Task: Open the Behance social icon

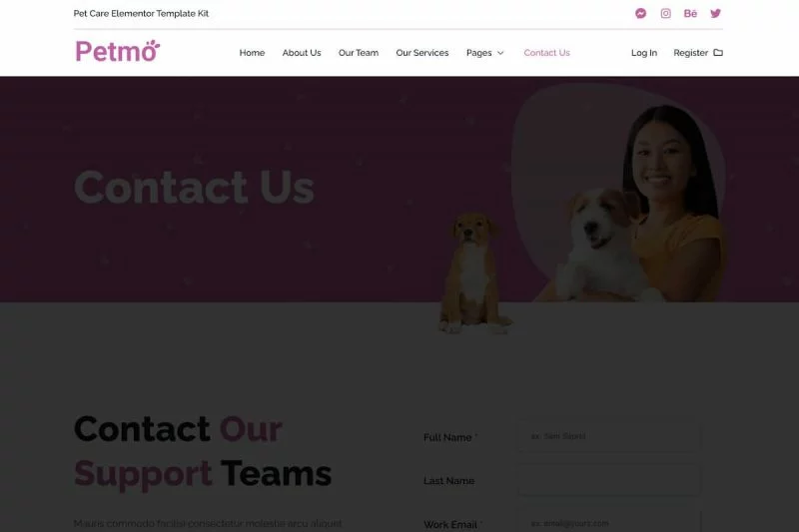Action: coord(690,13)
